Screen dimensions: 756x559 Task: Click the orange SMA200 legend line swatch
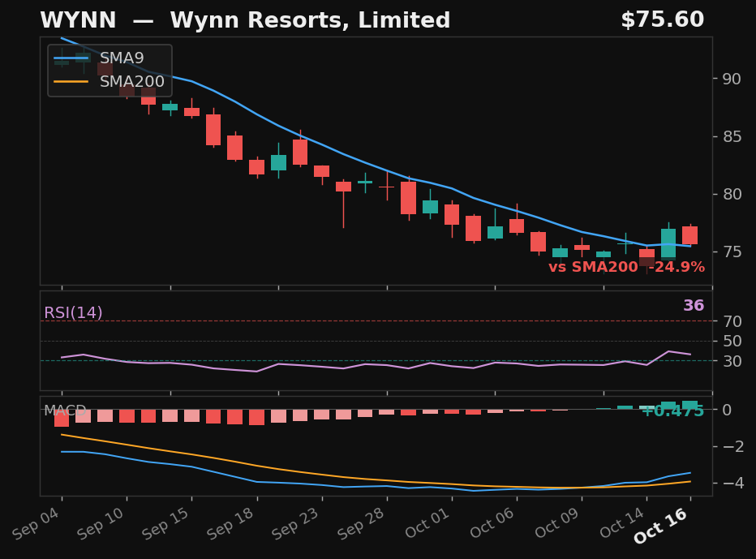pos(71,81)
